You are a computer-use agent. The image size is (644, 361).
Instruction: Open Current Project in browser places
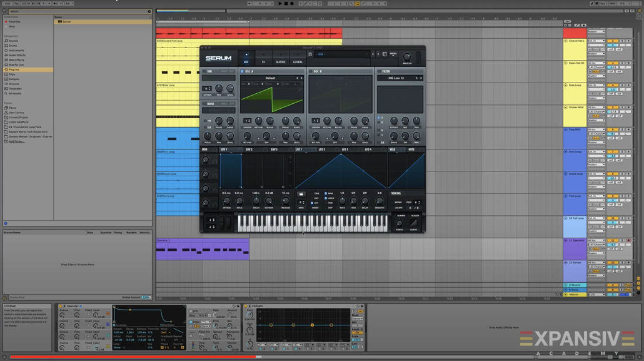coord(19,117)
